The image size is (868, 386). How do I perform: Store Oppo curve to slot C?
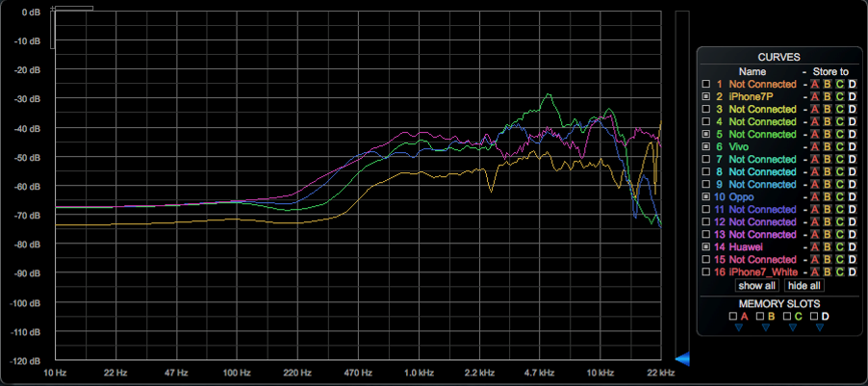point(839,197)
